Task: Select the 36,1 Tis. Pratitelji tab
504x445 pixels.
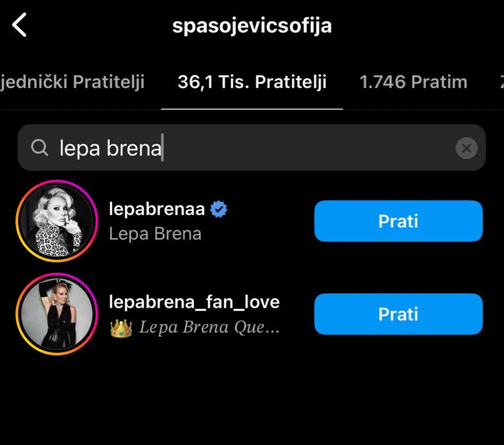Action: (x=252, y=82)
